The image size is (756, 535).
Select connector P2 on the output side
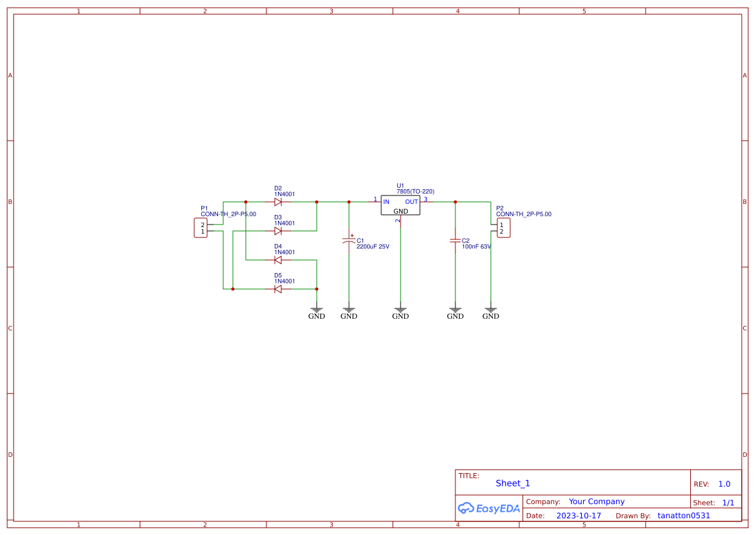tap(502, 227)
